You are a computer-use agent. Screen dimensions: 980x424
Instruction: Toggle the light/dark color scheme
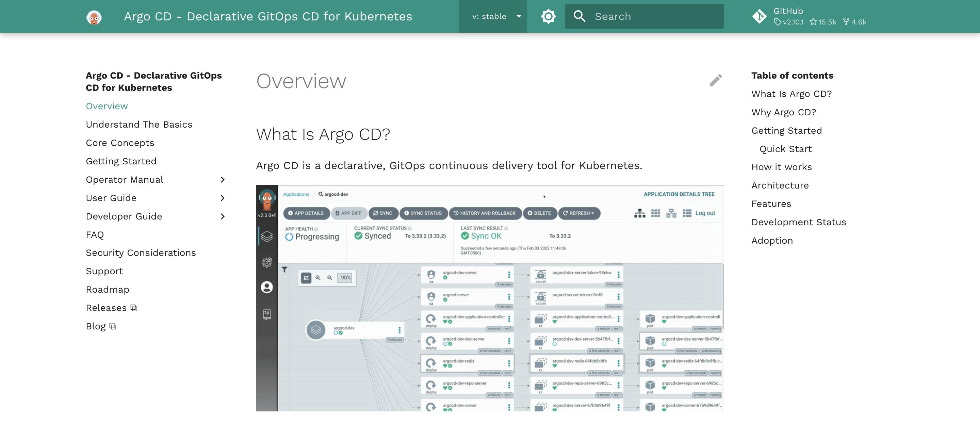(548, 16)
